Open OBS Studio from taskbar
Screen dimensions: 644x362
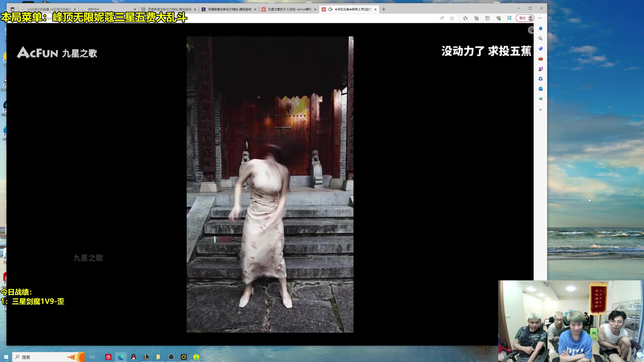171,357
